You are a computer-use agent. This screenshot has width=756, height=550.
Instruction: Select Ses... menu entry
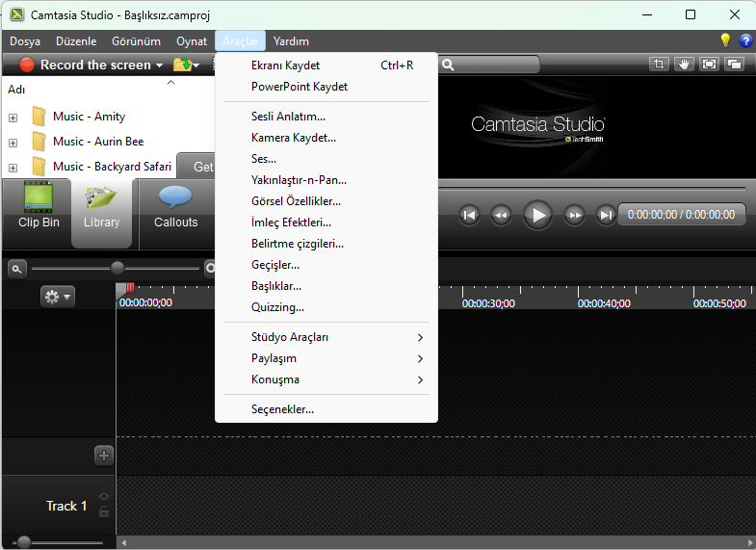326,159
